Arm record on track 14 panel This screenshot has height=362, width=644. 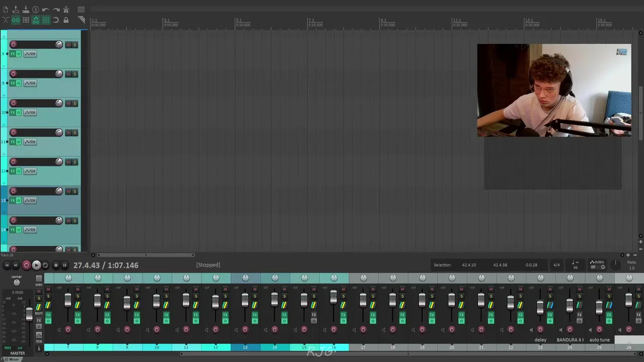pyautogui.click(x=13, y=220)
